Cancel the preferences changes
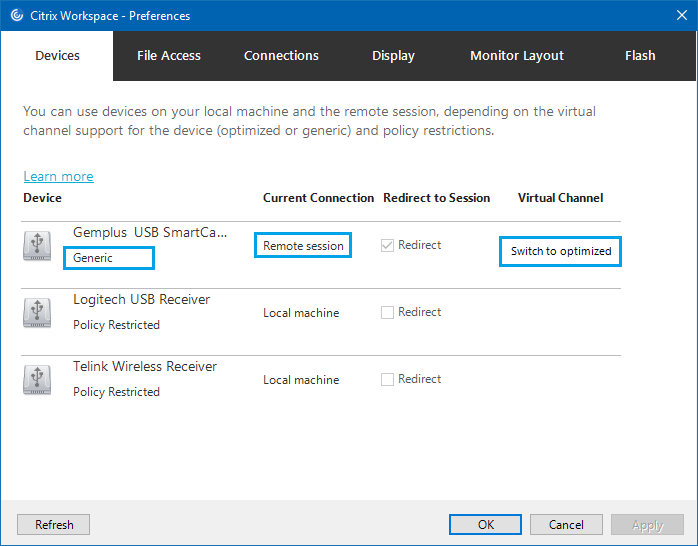This screenshot has width=698, height=546. coord(566,525)
